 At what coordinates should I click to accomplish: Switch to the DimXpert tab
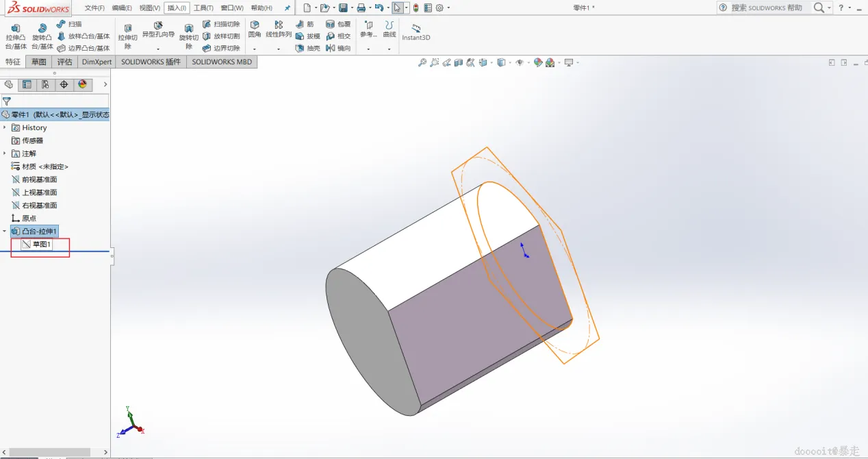point(97,62)
